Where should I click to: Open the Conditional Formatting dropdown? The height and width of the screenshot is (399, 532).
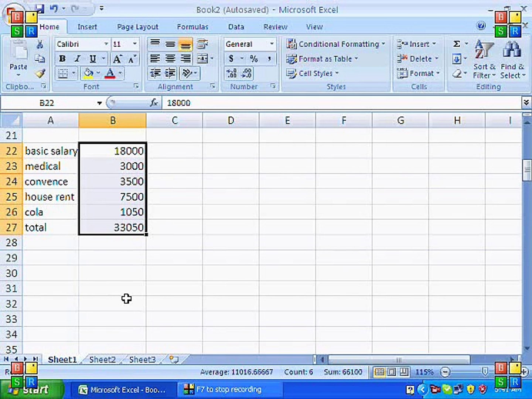pos(336,44)
